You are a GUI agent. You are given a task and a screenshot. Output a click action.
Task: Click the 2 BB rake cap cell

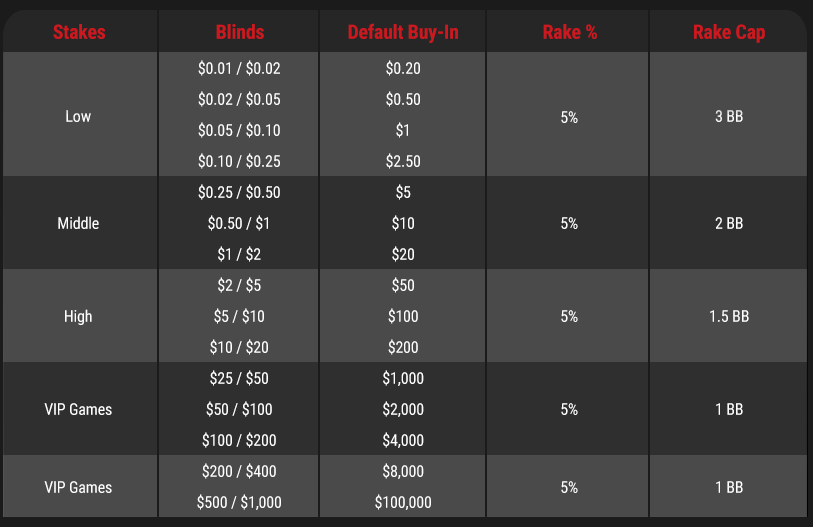pyautogui.click(x=729, y=223)
